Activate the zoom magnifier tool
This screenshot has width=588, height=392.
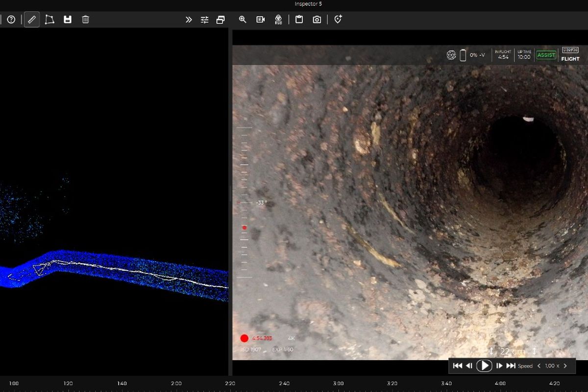pos(243,20)
